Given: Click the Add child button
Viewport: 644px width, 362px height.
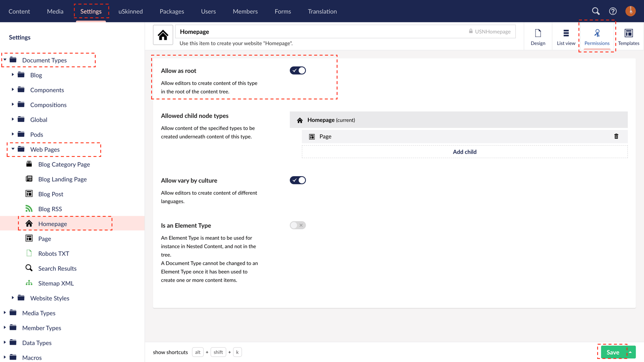Looking at the screenshot, I should tap(464, 152).
